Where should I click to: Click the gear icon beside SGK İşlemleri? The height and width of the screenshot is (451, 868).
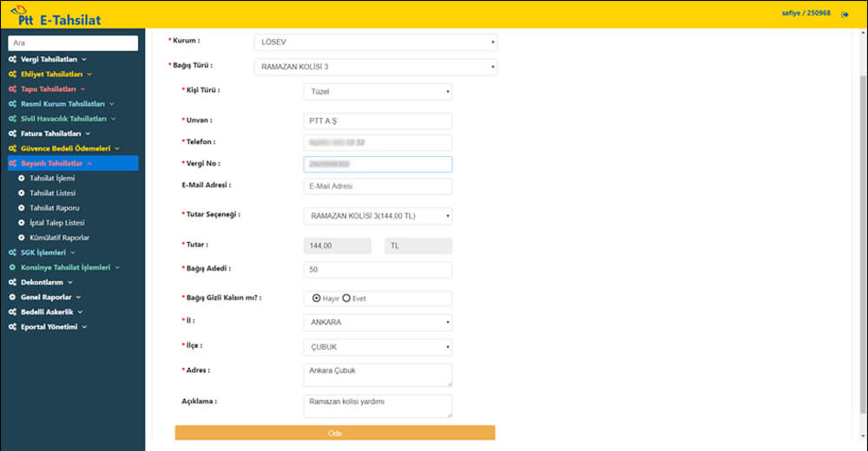(x=12, y=253)
